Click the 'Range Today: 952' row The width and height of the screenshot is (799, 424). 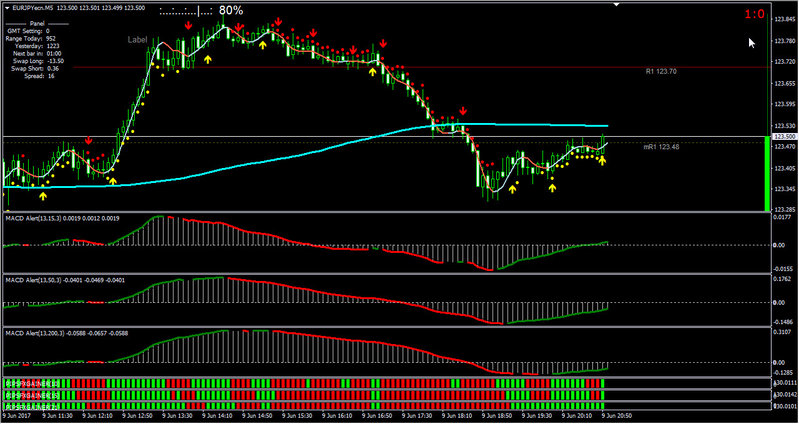point(31,38)
